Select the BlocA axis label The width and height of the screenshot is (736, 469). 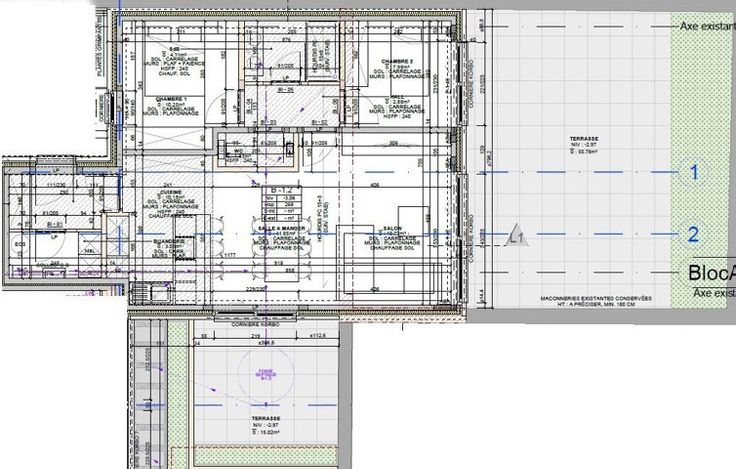coord(710,273)
